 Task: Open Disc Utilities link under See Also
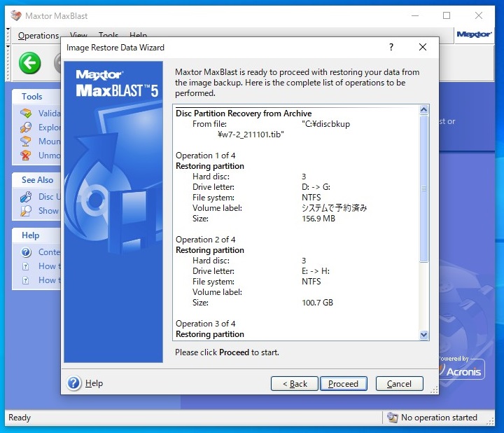coord(49,197)
